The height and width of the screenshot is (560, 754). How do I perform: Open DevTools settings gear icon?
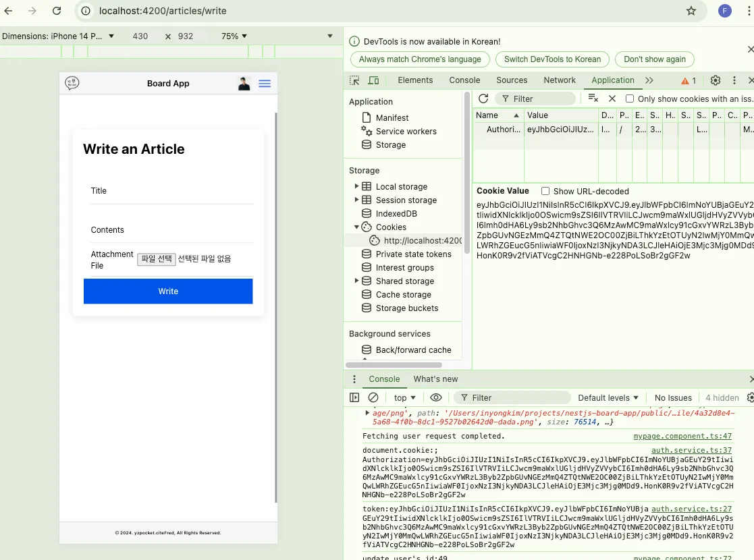716,80
